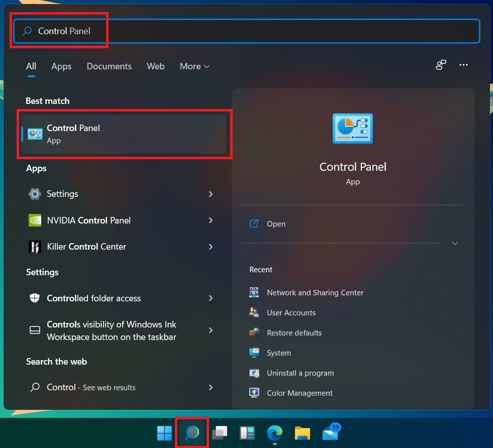Image resolution: width=493 pixels, height=448 pixels.
Task: Click the Control Panel search input field
Action: tap(246, 31)
